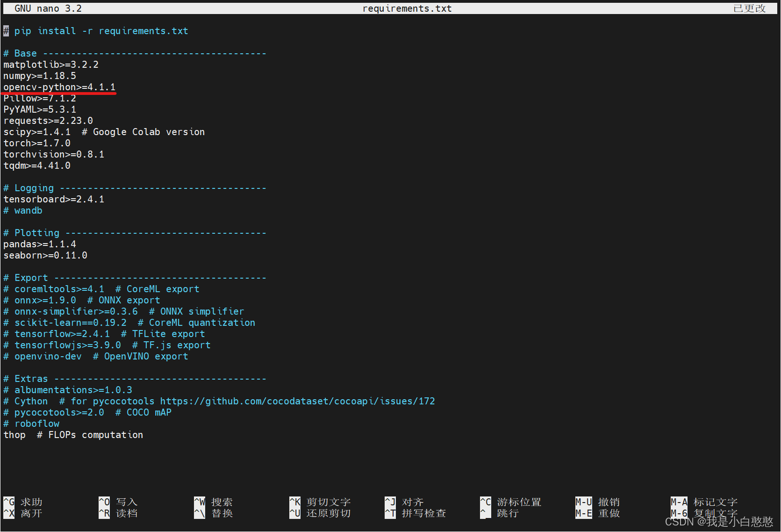Click the seaborn>=0.11.0 line
The width and height of the screenshot is (781, 532).
point(45,255)
